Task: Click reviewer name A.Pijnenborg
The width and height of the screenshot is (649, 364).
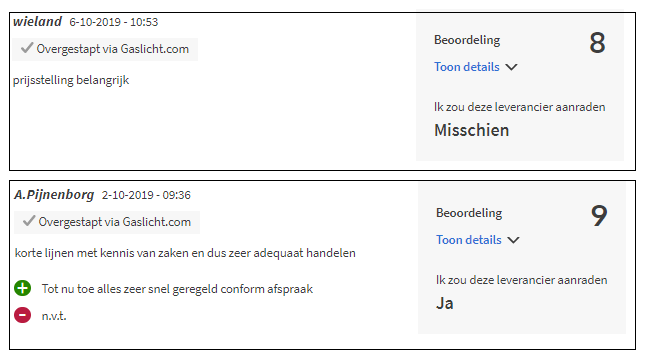Action: pos(54,194)
